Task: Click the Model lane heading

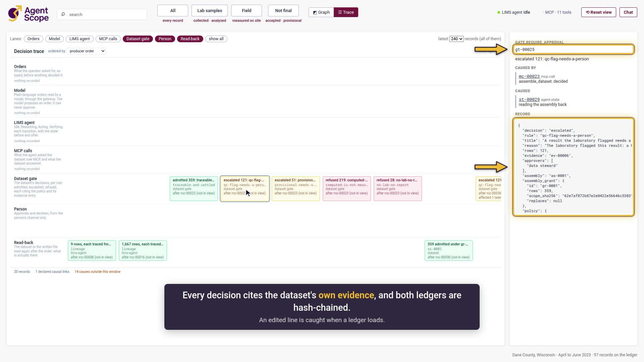Action: (x=20, y=90)
